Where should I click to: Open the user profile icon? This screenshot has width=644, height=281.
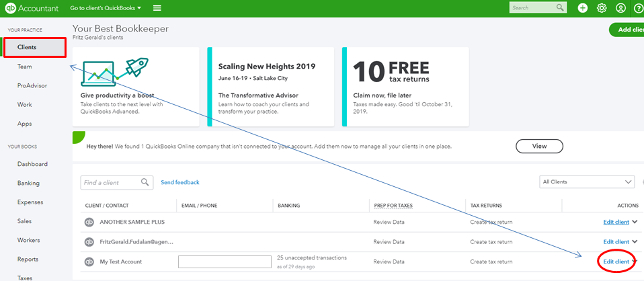click(620, 8)
